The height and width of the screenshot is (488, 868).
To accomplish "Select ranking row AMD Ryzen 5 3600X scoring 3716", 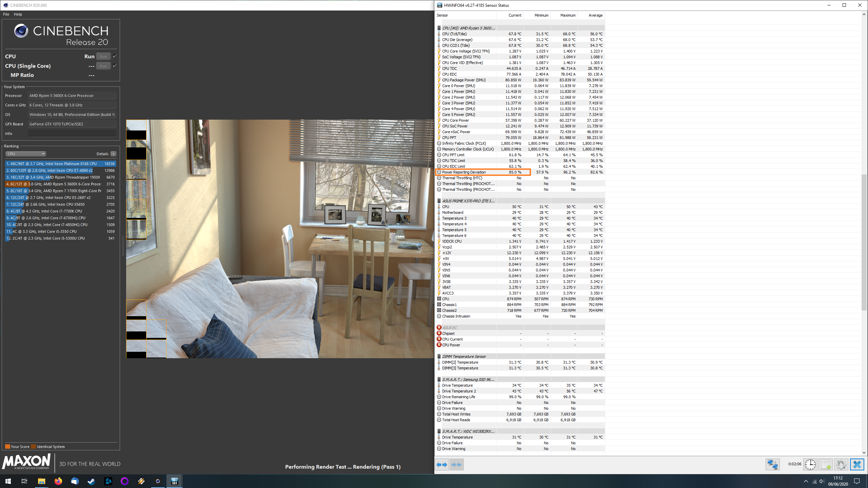I will [x=61, y=184].
